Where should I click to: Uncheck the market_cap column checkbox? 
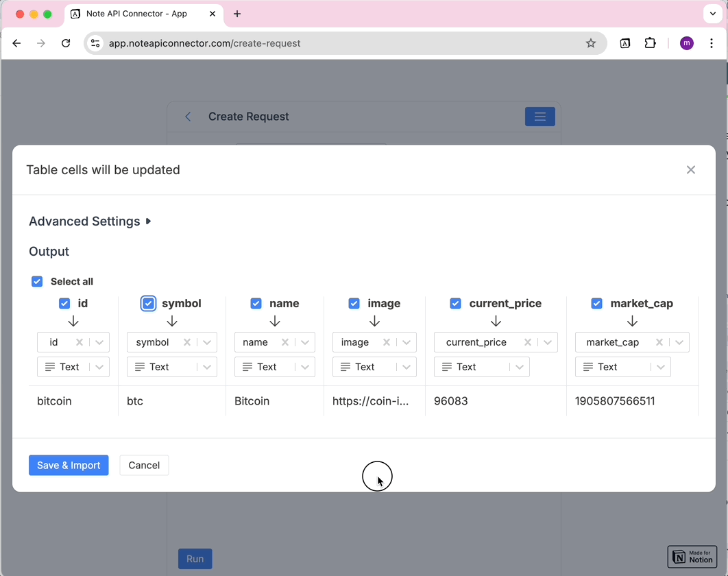point(596,303)
